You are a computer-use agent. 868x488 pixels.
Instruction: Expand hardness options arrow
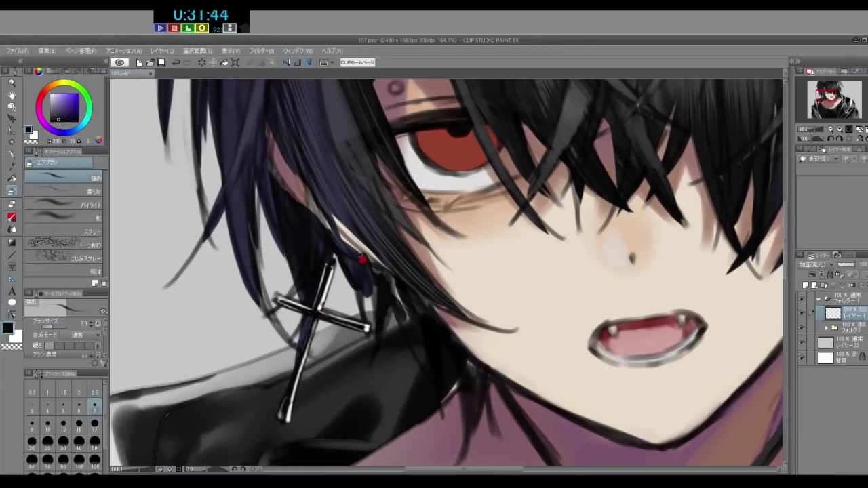(x=98, y=346)
